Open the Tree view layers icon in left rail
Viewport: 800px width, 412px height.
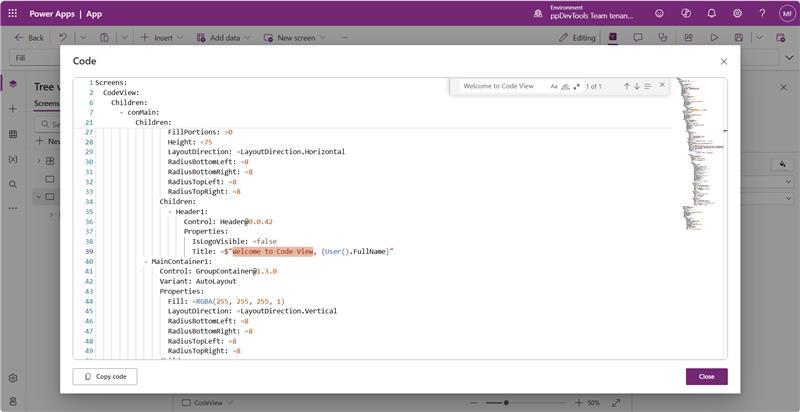point(13,84)
